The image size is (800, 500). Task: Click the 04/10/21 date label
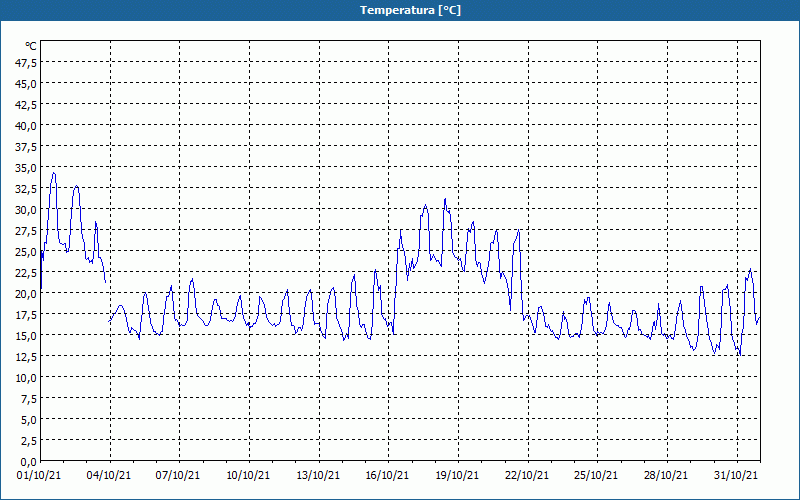[109, 476]
